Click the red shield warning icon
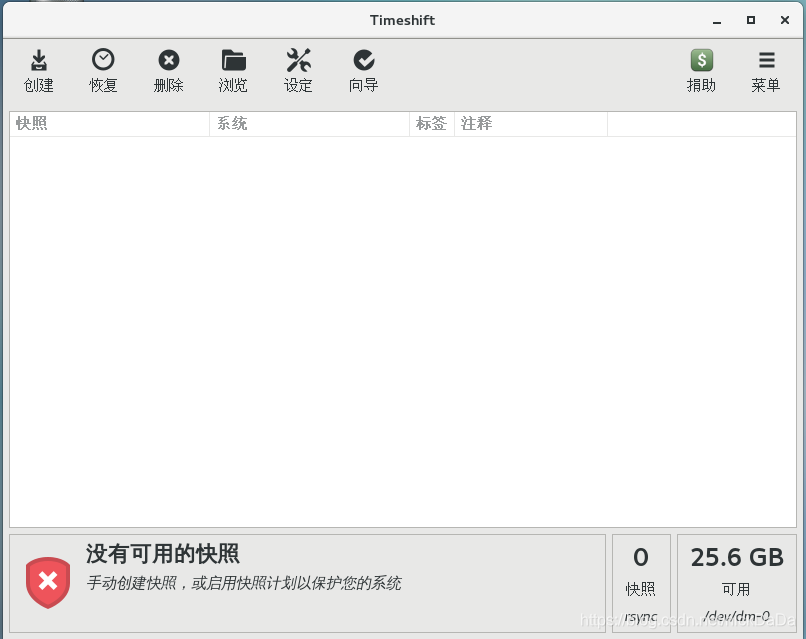 48,582
